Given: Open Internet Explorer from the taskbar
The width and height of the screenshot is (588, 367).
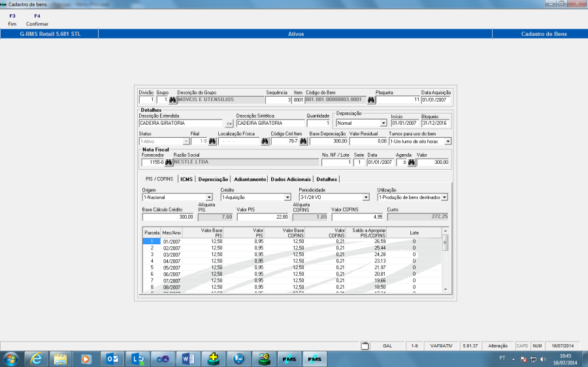Looking at the screenshot, I should pos(36,359).
